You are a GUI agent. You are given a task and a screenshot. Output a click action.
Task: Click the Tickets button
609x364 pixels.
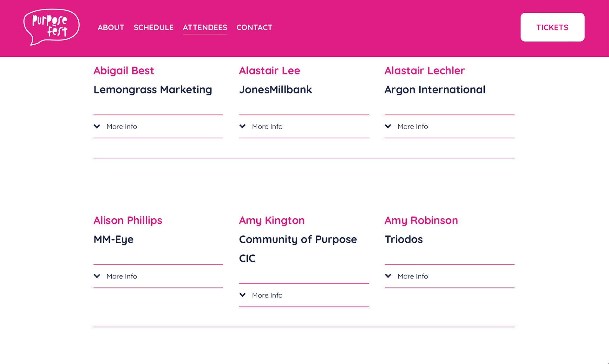[553, 27]
